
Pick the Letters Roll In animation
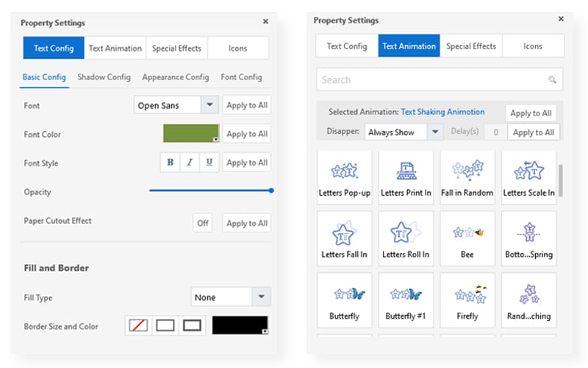coord(406,238)
